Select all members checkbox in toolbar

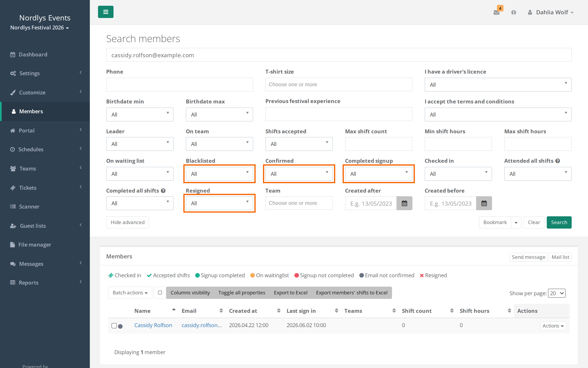(160, 293)
